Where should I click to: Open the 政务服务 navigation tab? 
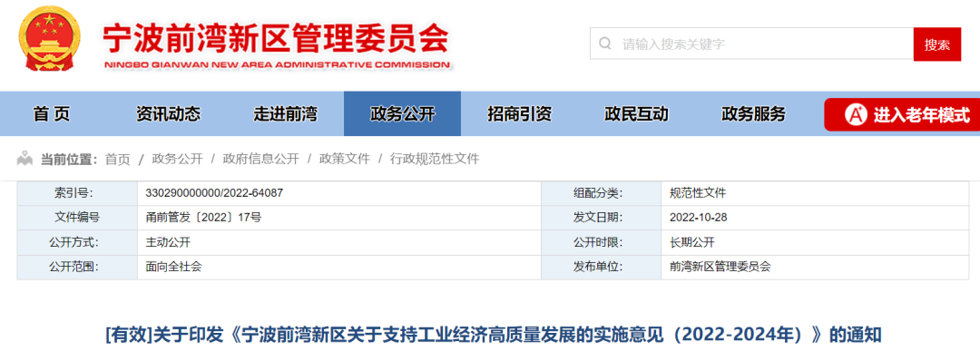pyautogui.click(x=754, y=113)
